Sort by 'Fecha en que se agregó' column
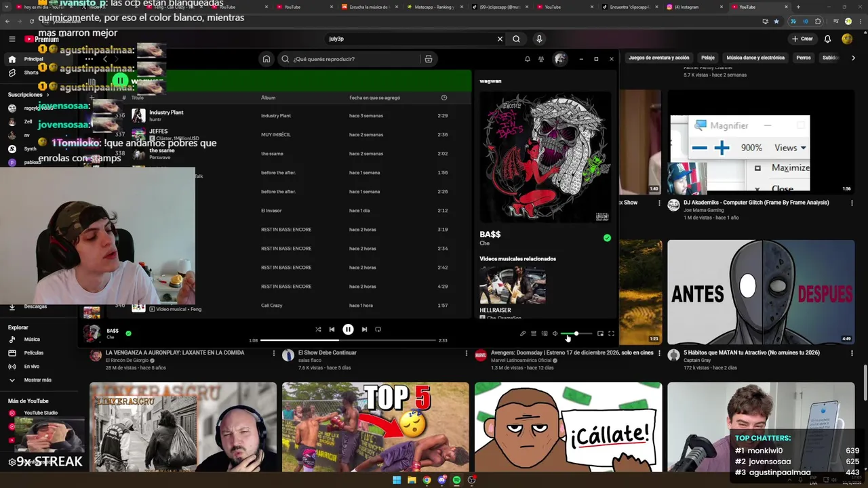This screenshot has height=488, width=868. (374, 98)
